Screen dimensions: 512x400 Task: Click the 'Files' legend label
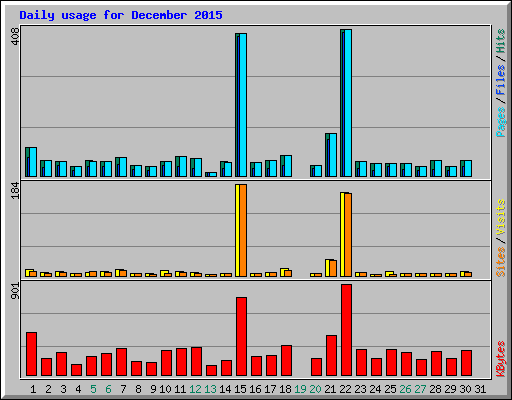(501, 80)
